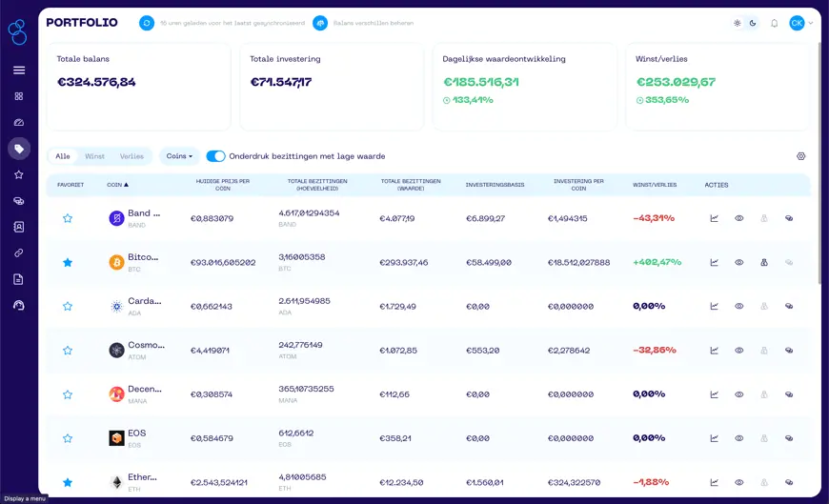Switch to dark mode moon icon

pos(753,23)
